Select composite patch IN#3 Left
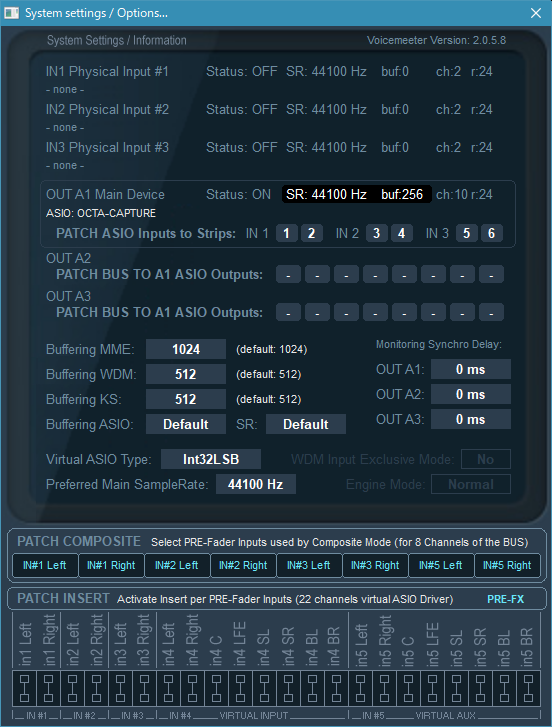552x727 pixels. click(x=309, y=565)
